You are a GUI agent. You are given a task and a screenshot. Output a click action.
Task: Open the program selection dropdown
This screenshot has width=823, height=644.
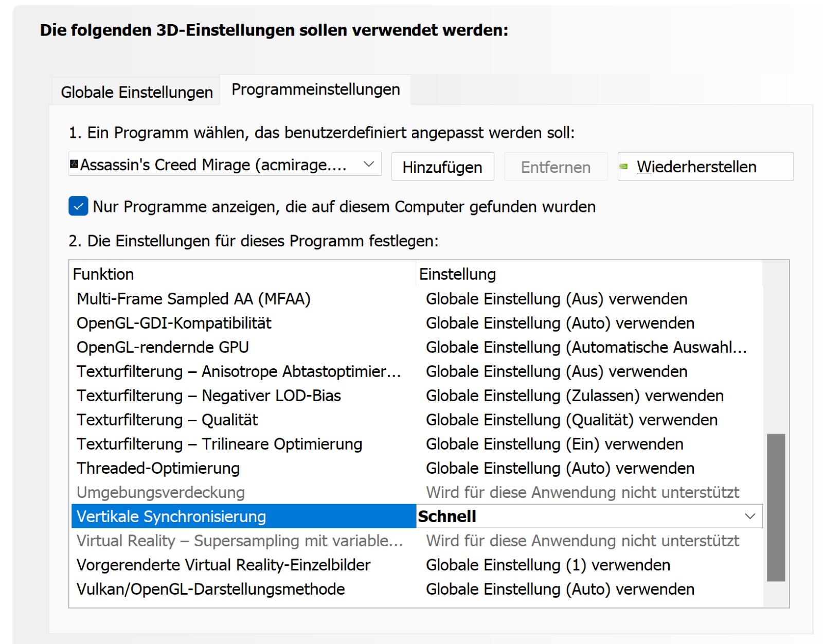(x=368, y=165)
